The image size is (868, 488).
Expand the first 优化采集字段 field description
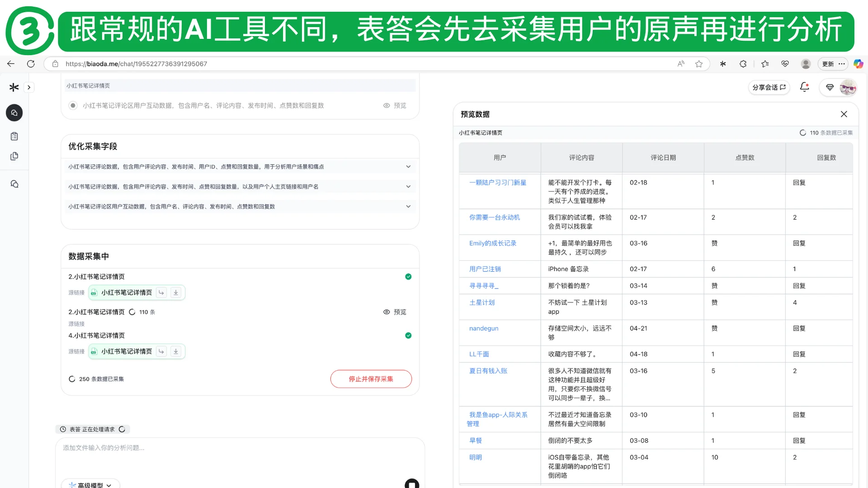(408, 166)
